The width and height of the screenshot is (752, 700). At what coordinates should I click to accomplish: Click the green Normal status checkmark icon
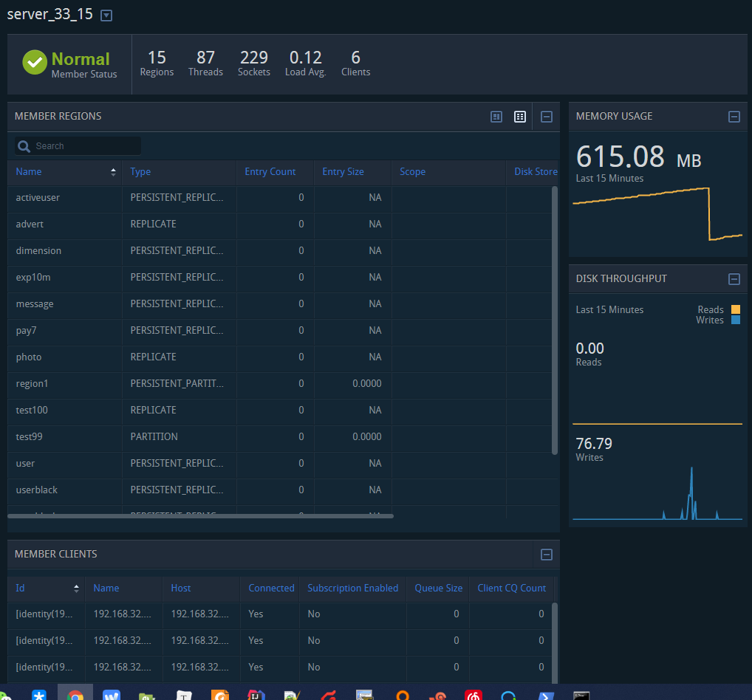point(35,63)
